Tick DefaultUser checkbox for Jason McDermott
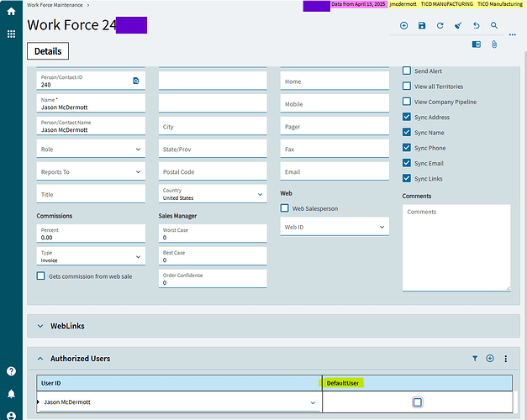This screenshot has height=420, width=527. 418,402
